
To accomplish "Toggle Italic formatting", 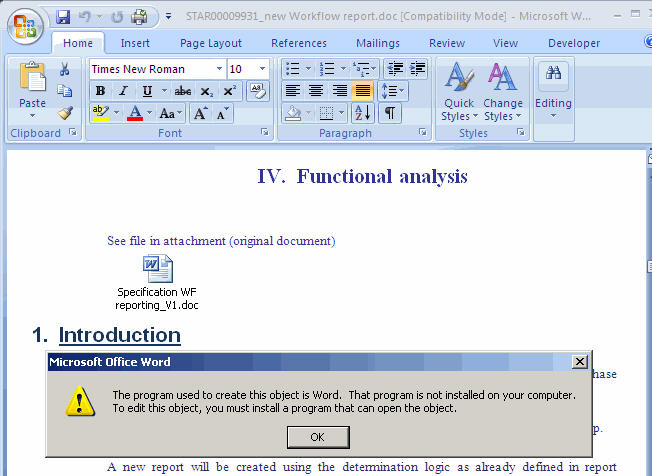I will click(123, 91).
